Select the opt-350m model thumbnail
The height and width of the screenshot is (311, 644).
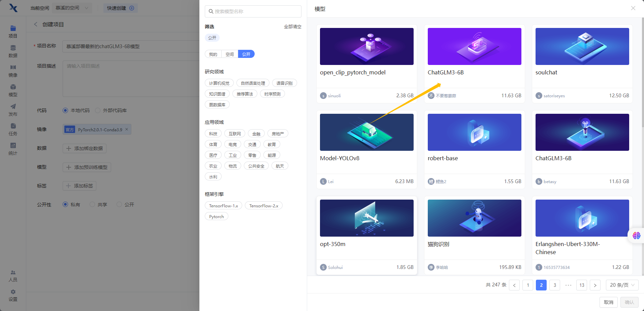click(367, 218)
